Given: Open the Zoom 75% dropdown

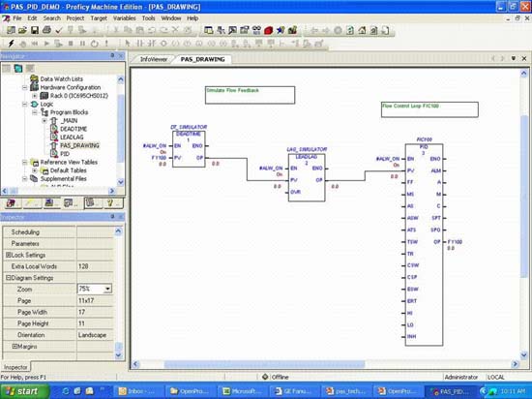Looking at the screenshot, I should tap(107, 289).
